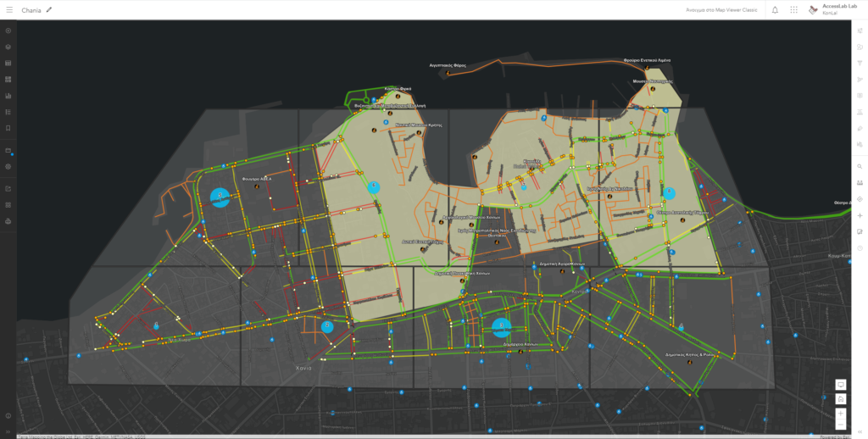Open the Save and open menu
This screenshot has width=868, height=439.
click(8, 151)
